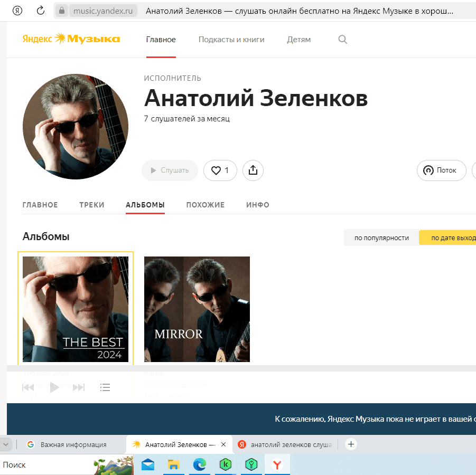This screenshot has width=476, height=475.
Task: Open the Mirror album cover
Action: [x=197, y=309]
